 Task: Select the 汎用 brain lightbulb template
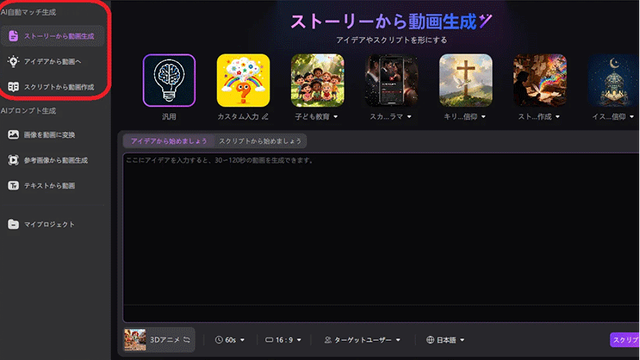pyautogui.click(x=169, y=80)
